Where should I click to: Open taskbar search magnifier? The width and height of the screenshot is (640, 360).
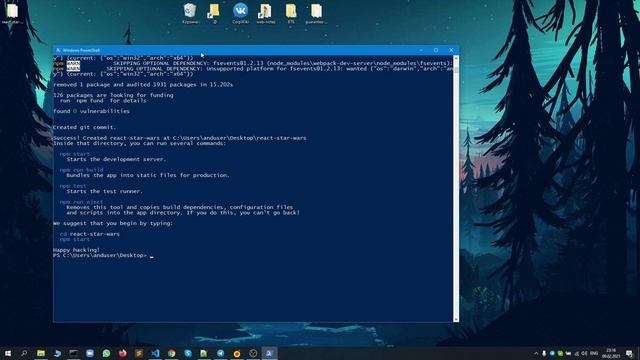coord(24,353)
